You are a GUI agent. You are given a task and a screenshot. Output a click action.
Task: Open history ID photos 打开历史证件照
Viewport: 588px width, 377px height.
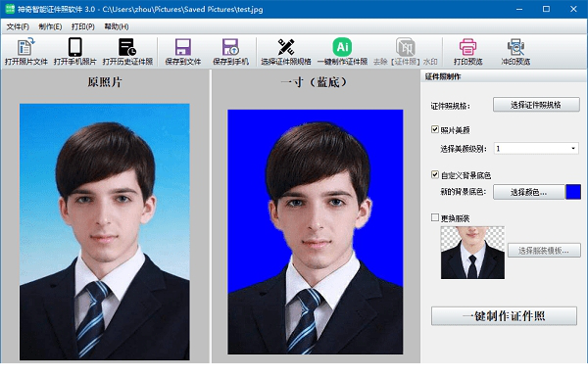point(127,52)
